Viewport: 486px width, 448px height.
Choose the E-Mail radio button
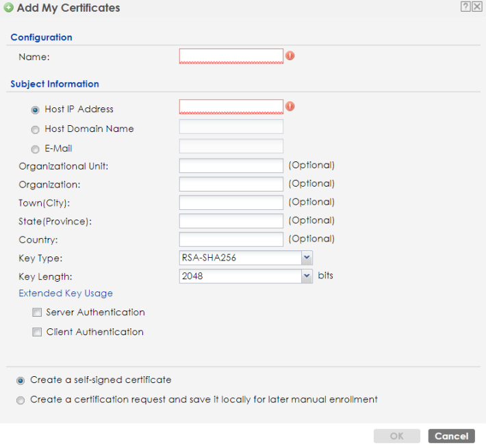35,149
